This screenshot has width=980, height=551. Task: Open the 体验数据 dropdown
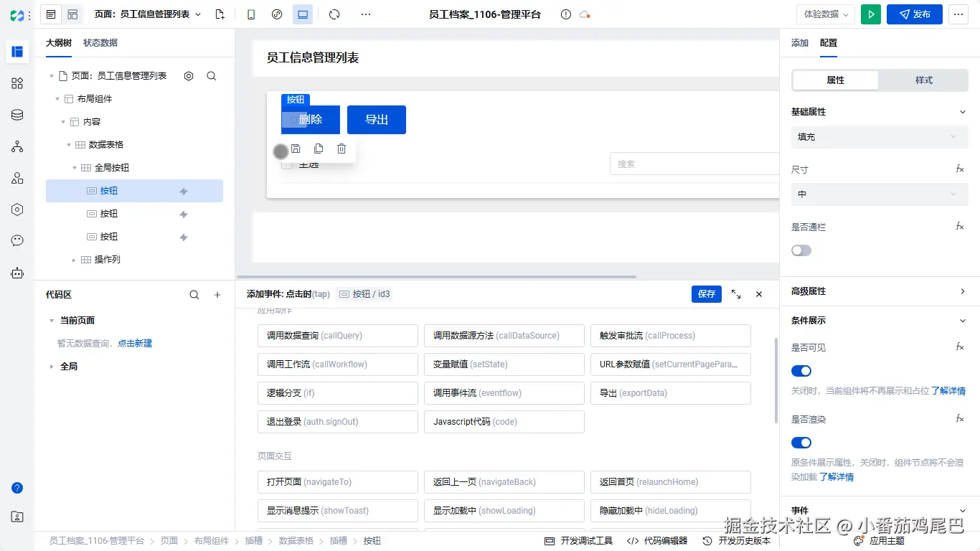pos(825,14)
